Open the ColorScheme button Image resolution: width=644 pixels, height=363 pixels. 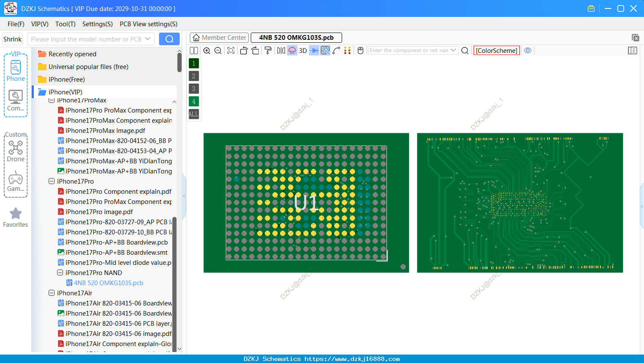coord(496,50)
